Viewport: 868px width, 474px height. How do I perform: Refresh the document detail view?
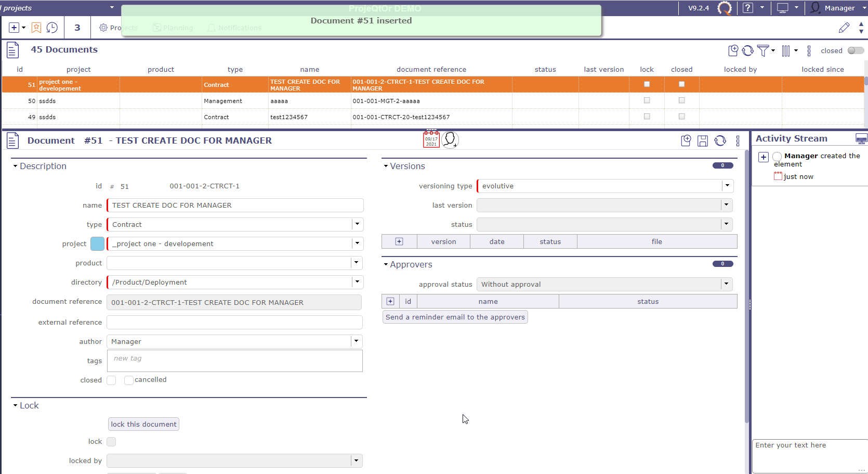coord(720,140)
